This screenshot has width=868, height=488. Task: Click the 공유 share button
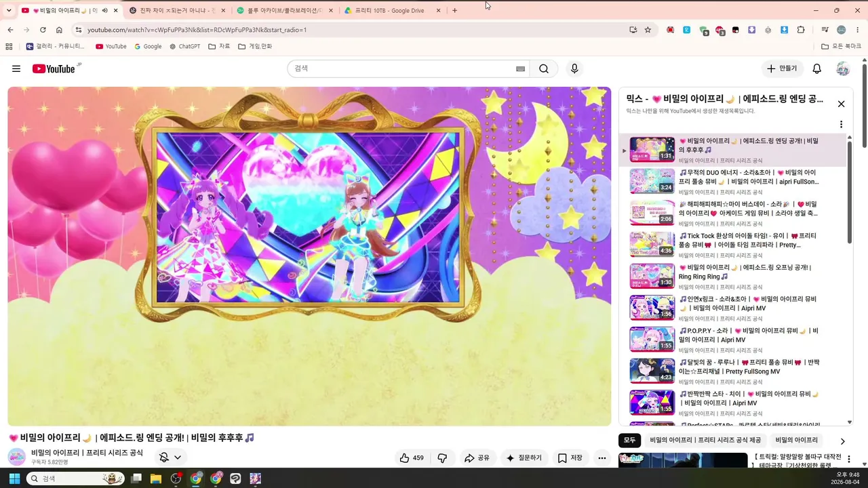click(x=477, y=458)
